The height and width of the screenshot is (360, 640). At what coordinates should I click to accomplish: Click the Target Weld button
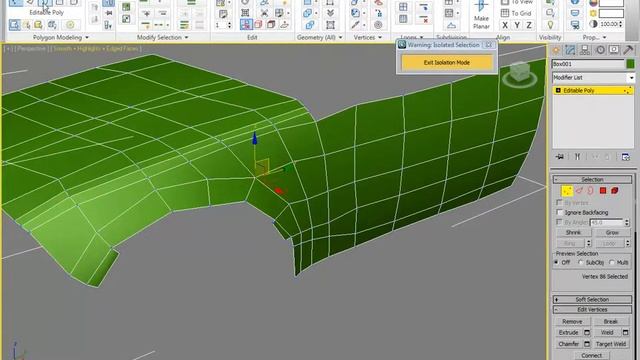pos(611,344)
